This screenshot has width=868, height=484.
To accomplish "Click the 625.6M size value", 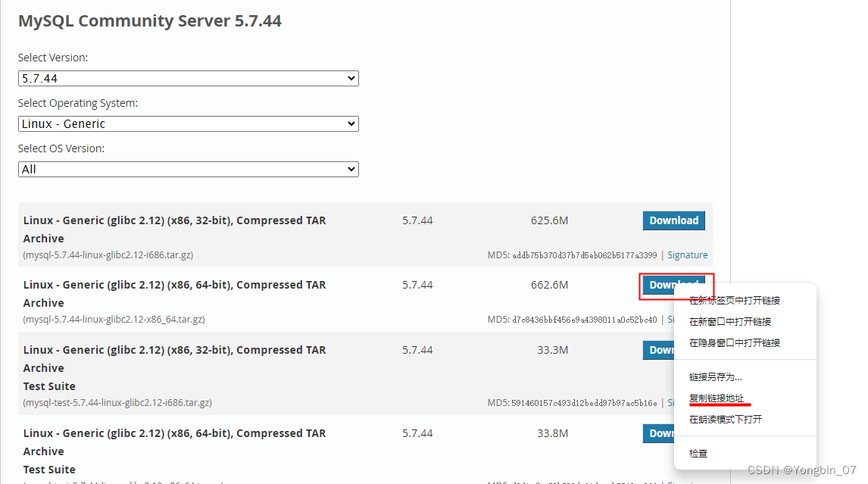I will click(x=549, y=220).
